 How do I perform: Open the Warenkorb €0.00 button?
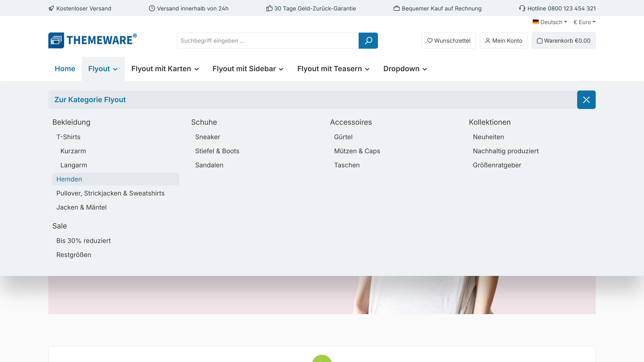coord(563,40)
